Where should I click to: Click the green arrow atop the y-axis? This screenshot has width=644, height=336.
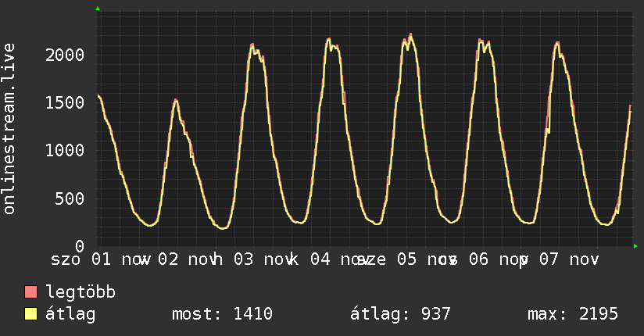click(x=98, y=9)
